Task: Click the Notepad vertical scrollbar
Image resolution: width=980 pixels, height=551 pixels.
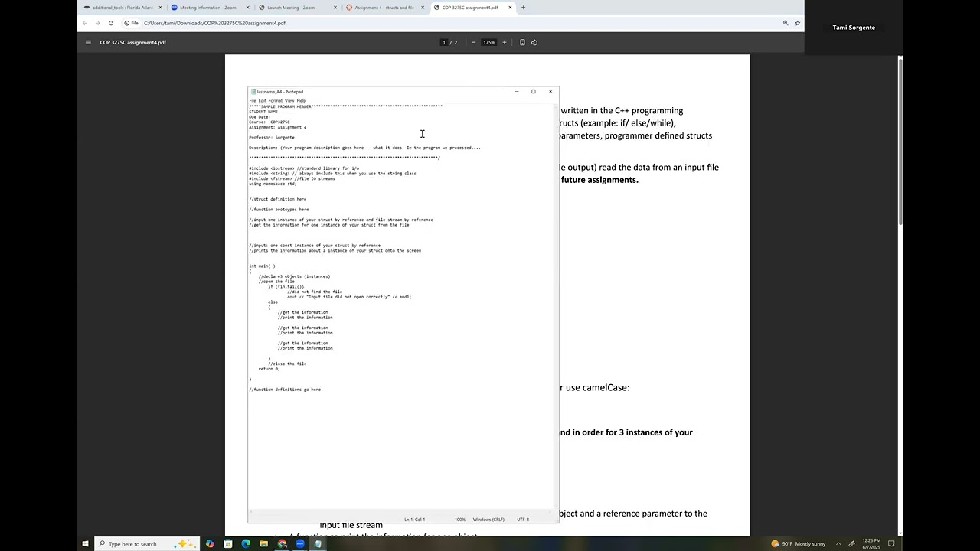Action: click(x=556, y=306)
